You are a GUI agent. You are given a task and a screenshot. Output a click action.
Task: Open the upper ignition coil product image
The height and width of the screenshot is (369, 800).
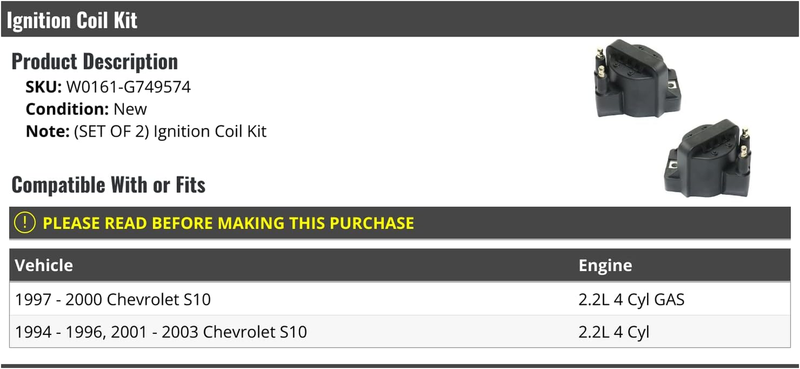pyautogui.click(x=637, y=78)
